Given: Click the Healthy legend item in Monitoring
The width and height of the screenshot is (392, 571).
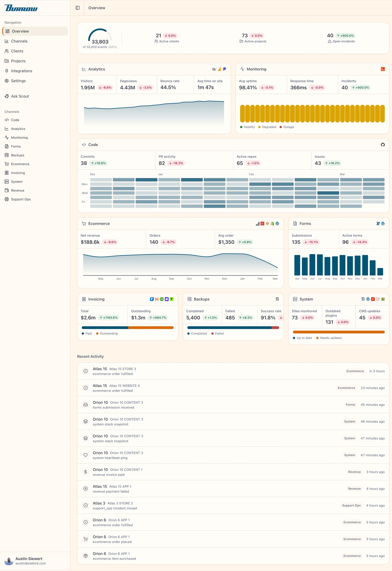Looking at the screenshot, I should point(247,127).
